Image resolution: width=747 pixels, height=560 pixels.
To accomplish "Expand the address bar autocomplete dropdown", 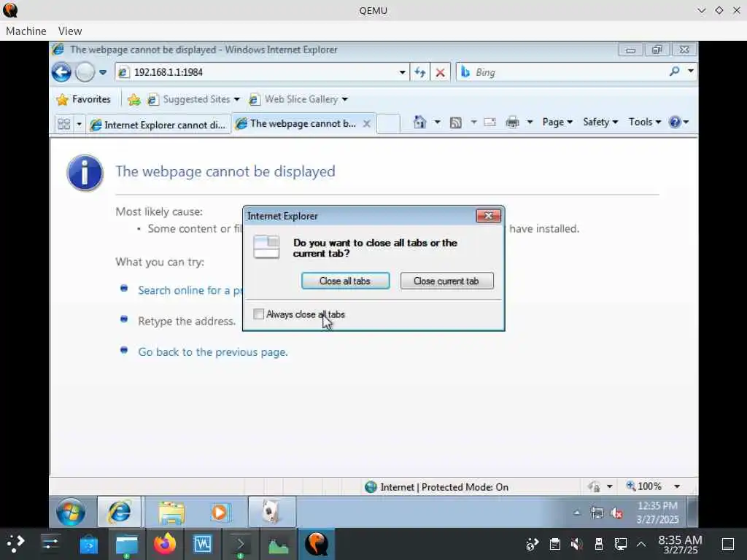I will [403, 72].
